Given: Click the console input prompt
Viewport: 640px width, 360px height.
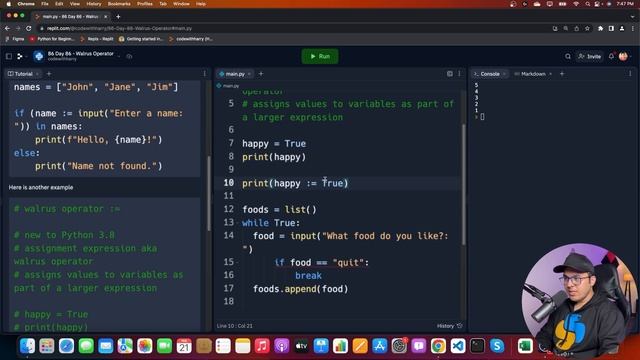Looking at the screenshot, I should (482, 117).
